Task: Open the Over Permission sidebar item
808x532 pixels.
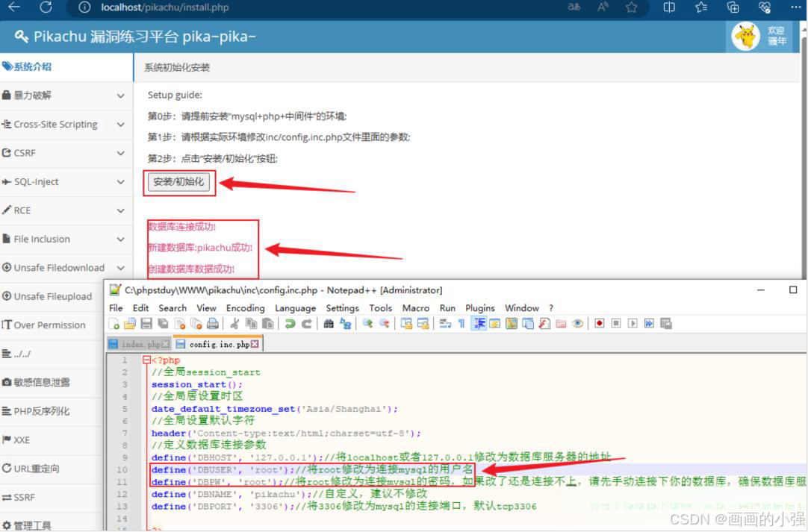Action: click(52, 325)
